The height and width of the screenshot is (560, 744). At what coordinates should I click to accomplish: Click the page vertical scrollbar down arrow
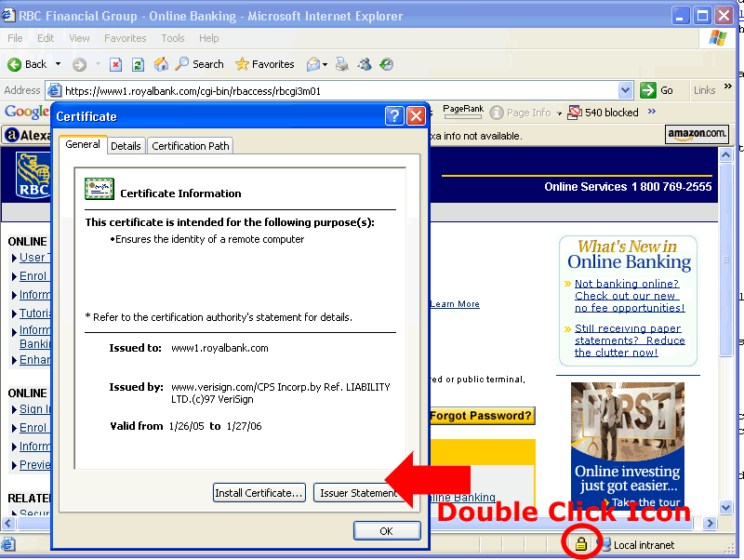[x=725, y=507]
